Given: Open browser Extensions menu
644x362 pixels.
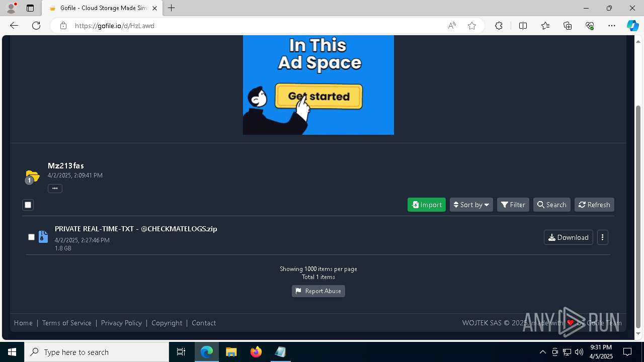Looking at the screenshot, I should click(x=499, y=26).
